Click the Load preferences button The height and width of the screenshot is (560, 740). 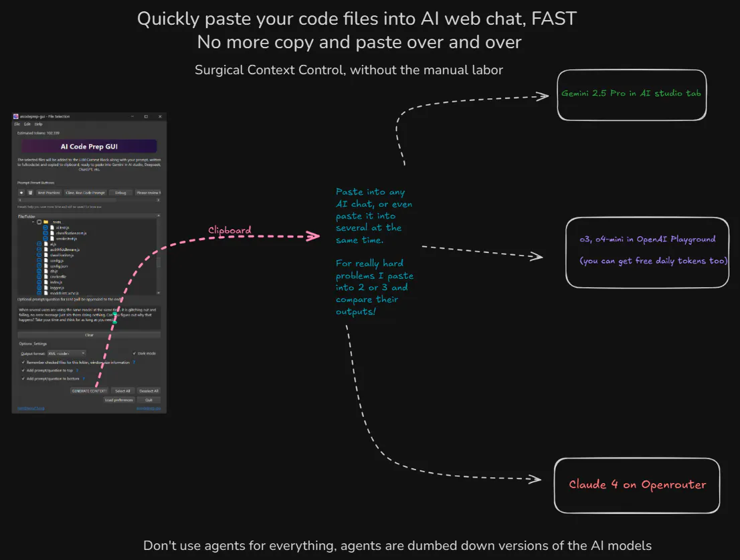point(119,400)
